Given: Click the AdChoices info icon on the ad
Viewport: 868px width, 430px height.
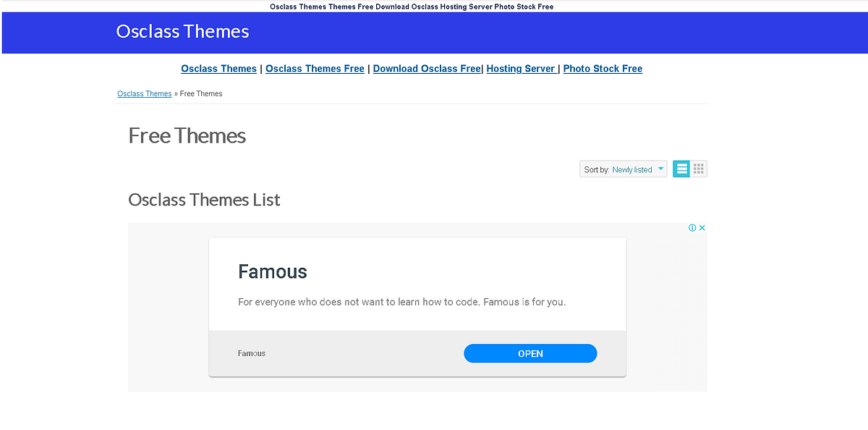Looking at the screenshot, I should pos(694,227).
